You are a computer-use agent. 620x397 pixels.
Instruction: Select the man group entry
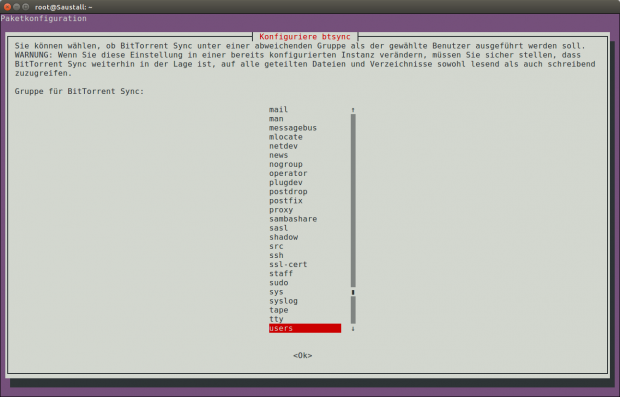click(276, 119)
